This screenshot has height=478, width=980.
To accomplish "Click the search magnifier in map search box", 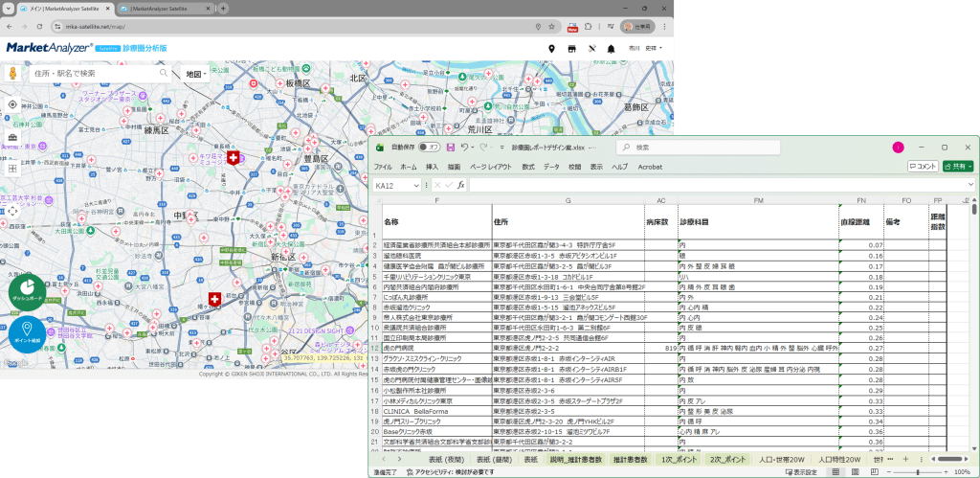I will pos(164,73).
